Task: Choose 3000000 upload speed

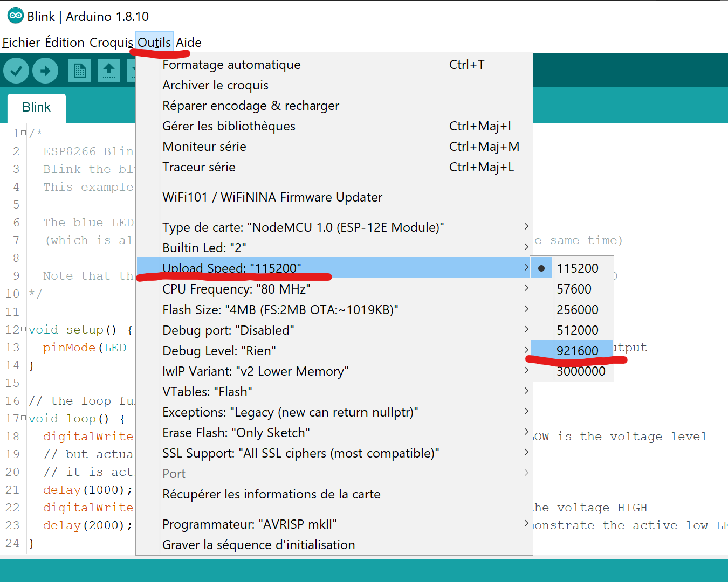Action: click(572, 371)
